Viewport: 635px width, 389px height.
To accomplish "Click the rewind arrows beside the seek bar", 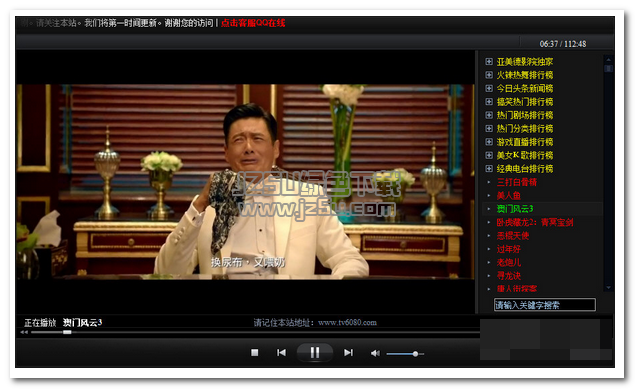I will pos(24,332).
